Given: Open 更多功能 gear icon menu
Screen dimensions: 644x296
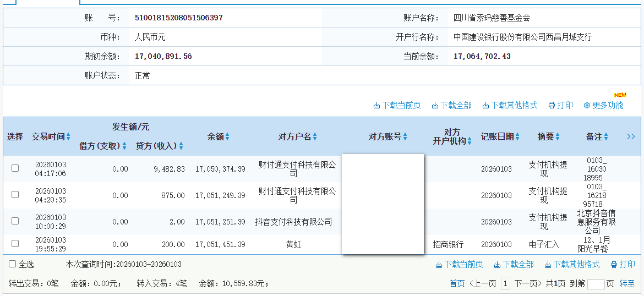Looking at the screenshot, I should click(x=587, y=106).
